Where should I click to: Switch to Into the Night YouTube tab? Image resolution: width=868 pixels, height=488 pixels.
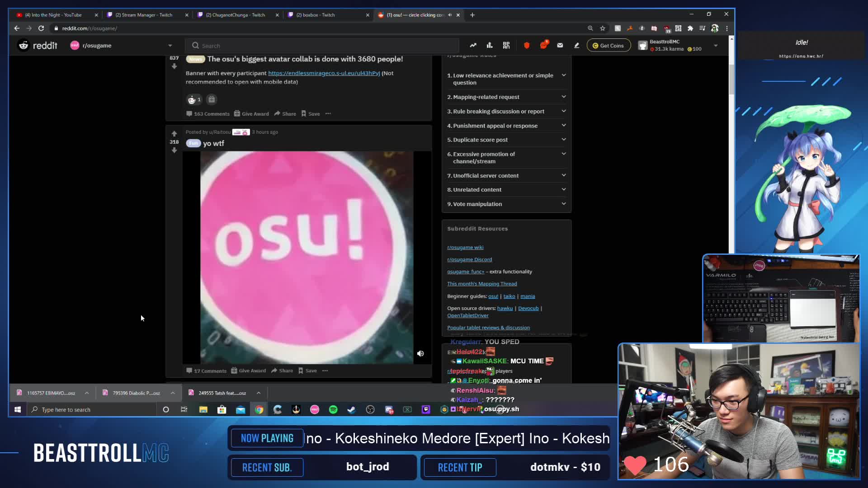point(57,15)
